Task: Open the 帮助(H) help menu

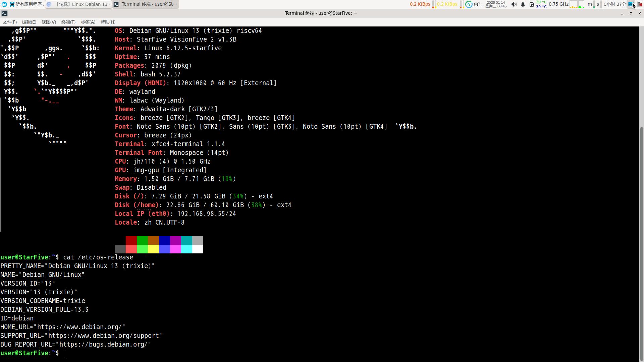Action: tap(108, 22)
